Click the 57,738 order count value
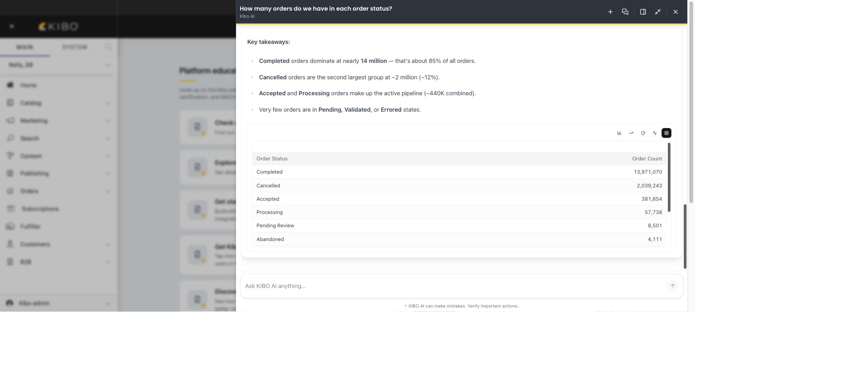This screenshot has width=868, height=389. point(653,212)
